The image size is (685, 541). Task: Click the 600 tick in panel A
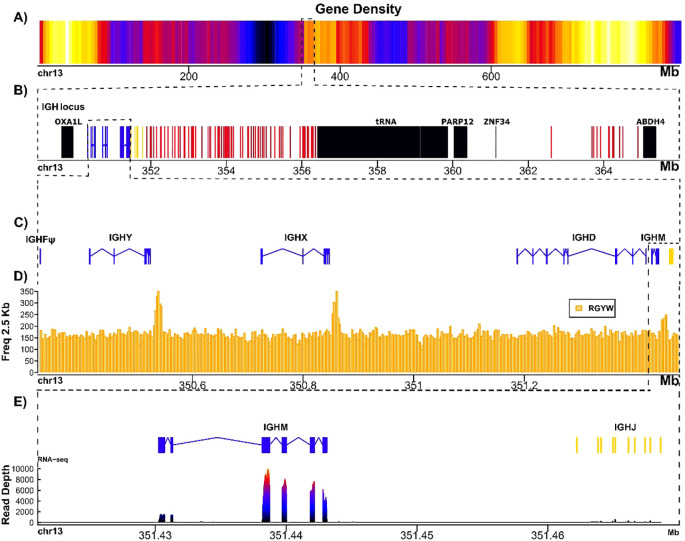point(491,76)
